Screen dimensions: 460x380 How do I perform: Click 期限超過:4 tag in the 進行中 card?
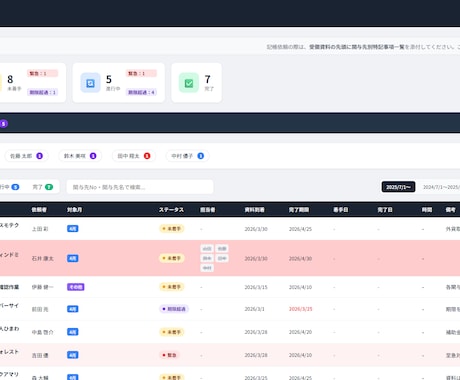click(x=141, y=92)
